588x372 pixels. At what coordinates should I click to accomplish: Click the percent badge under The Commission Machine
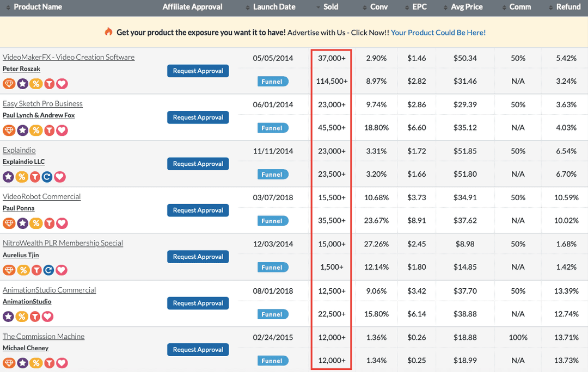tap(35, 363)
